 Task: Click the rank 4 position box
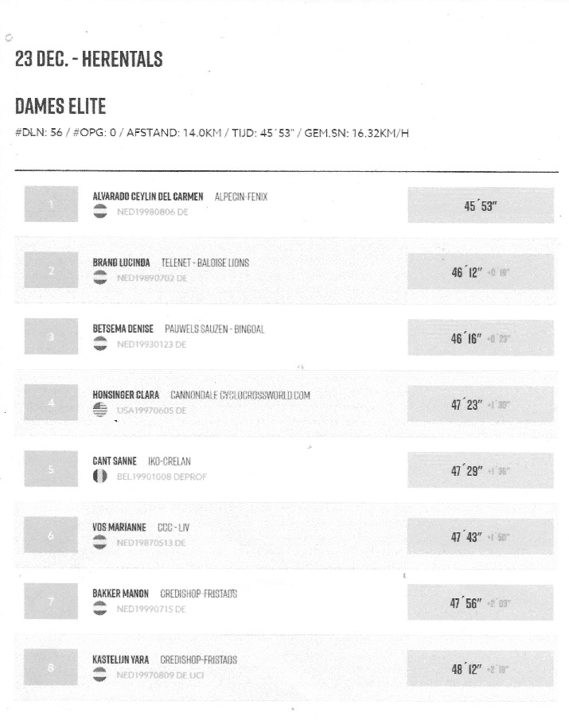(x=51, y=403)
